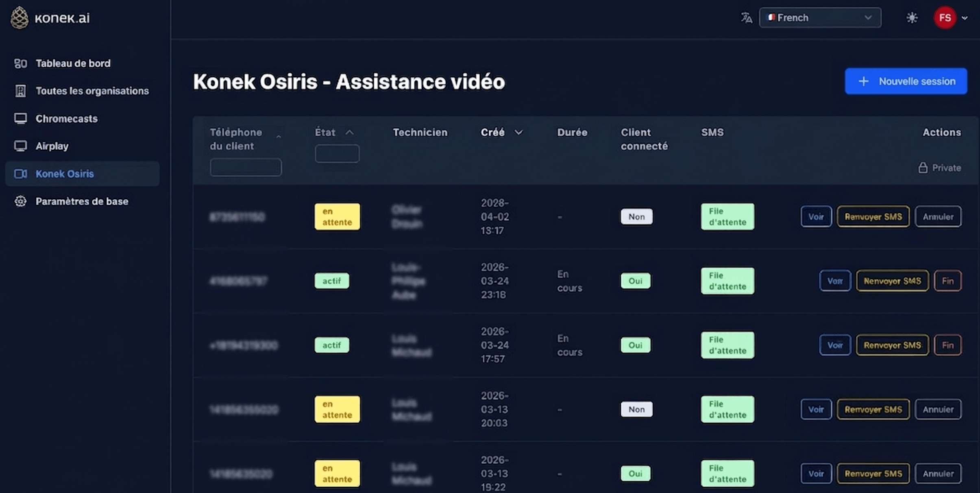The image size is (980, 493).
Task: Open the French language dropdown
Action: pyautogui.click(x=820, y=18)
